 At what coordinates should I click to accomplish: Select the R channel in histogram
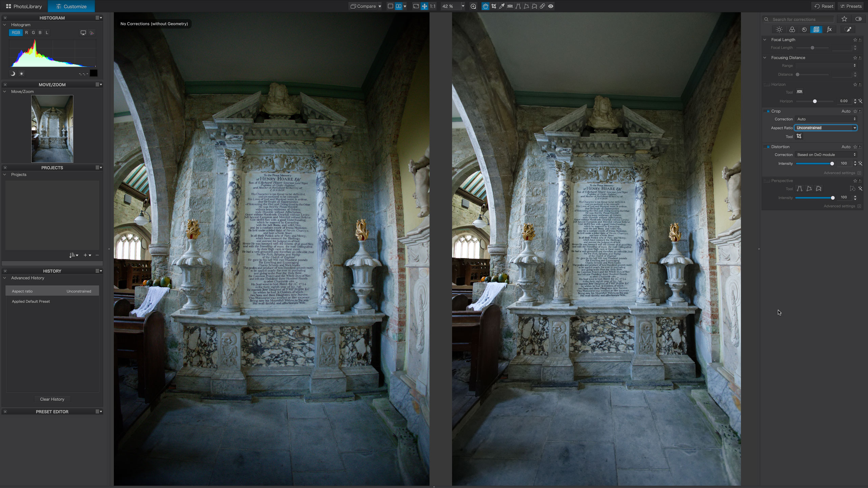(26, 33)
